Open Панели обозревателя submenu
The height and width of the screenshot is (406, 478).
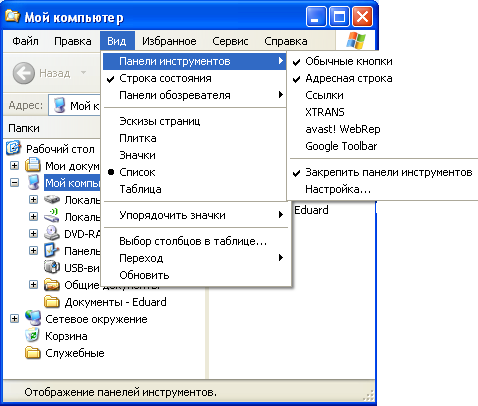click(x=195, y=95)
